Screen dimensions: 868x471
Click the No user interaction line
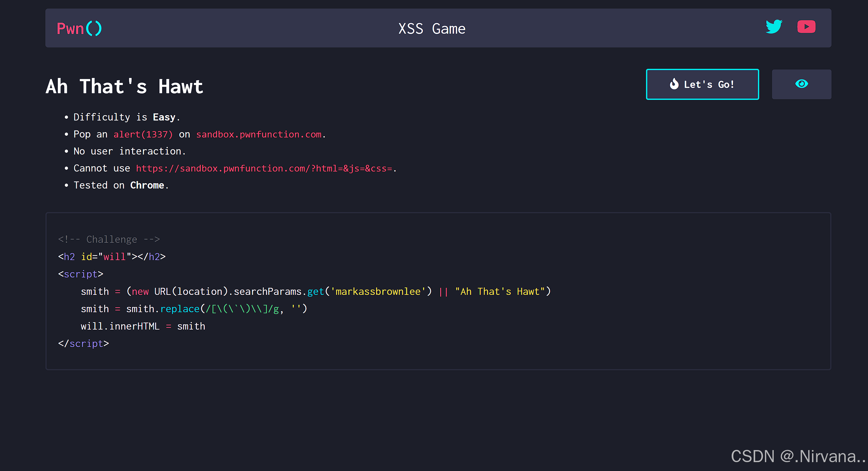[130, 151]
